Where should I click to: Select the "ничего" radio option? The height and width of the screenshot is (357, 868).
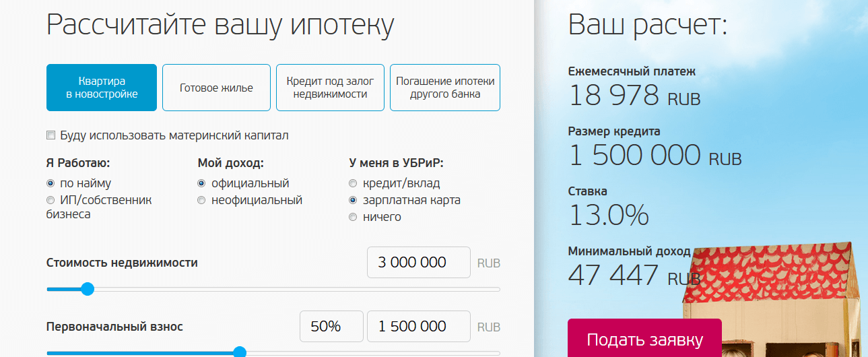tap(353, 217)
